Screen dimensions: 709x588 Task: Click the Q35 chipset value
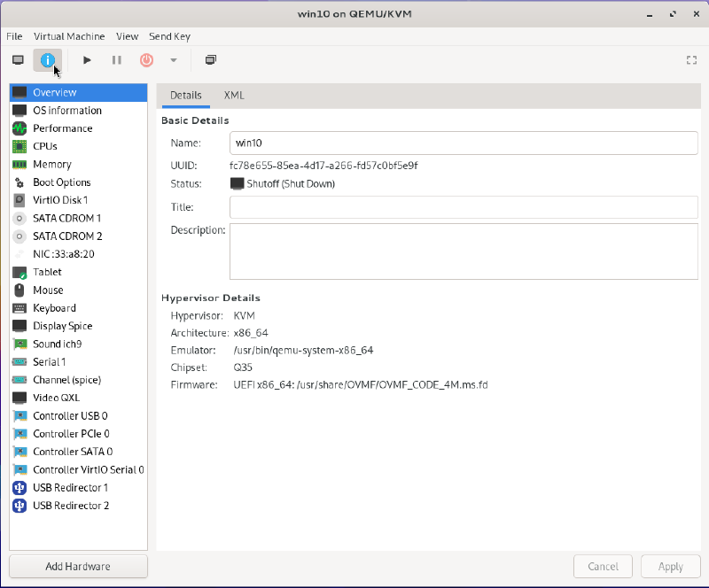tap(243, 367)
